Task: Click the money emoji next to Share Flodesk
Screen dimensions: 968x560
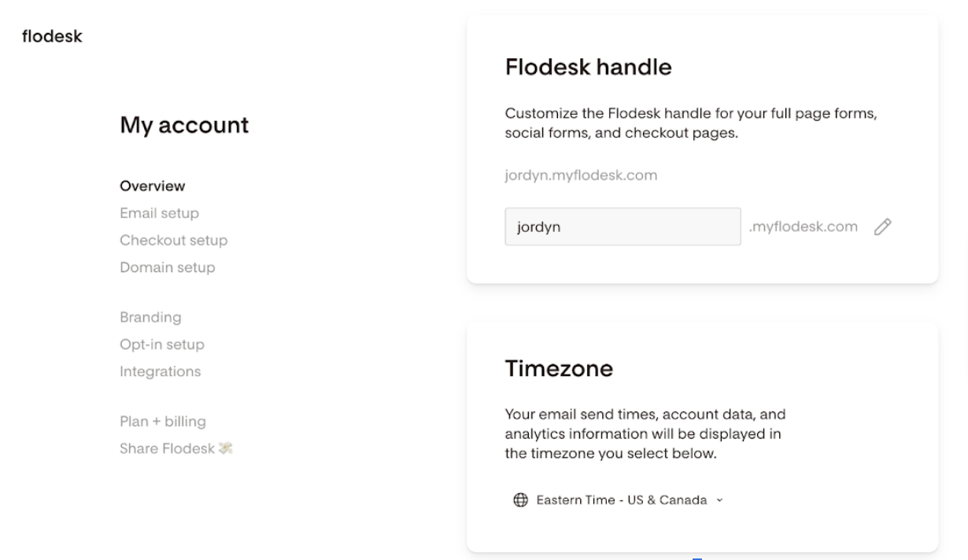Action: click(227, 448)
